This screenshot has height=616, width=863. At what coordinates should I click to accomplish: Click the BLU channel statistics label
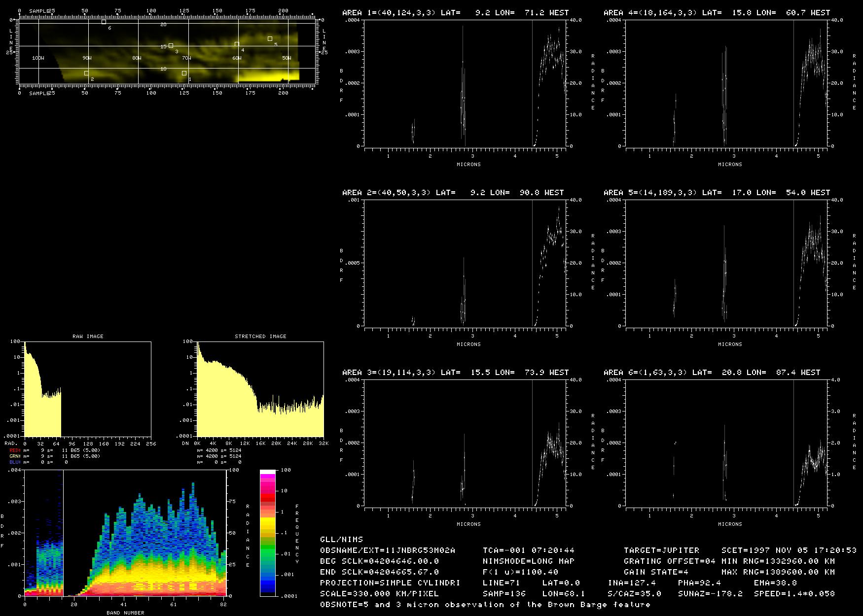point(15,462)
